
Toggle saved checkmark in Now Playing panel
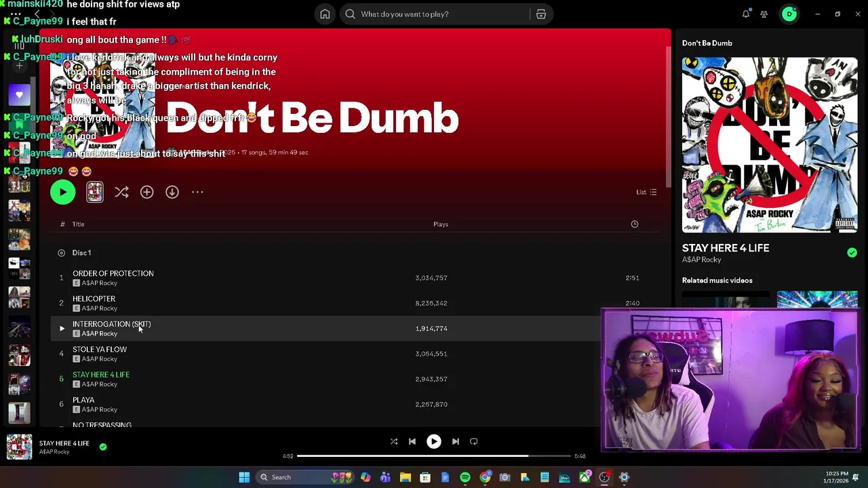(852, 253)
